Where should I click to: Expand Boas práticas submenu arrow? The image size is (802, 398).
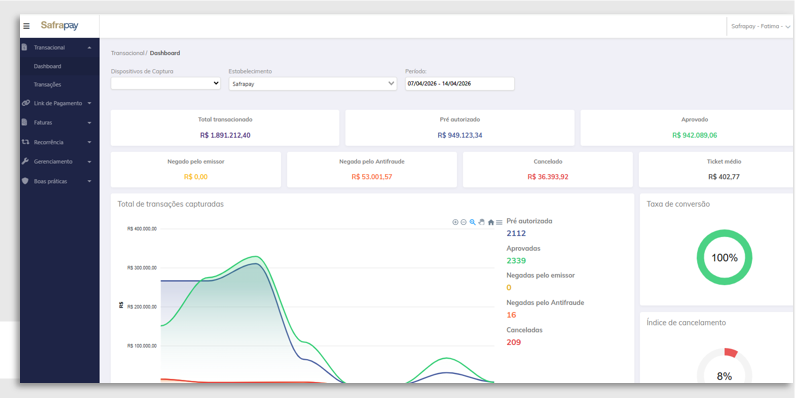(90, 181)
